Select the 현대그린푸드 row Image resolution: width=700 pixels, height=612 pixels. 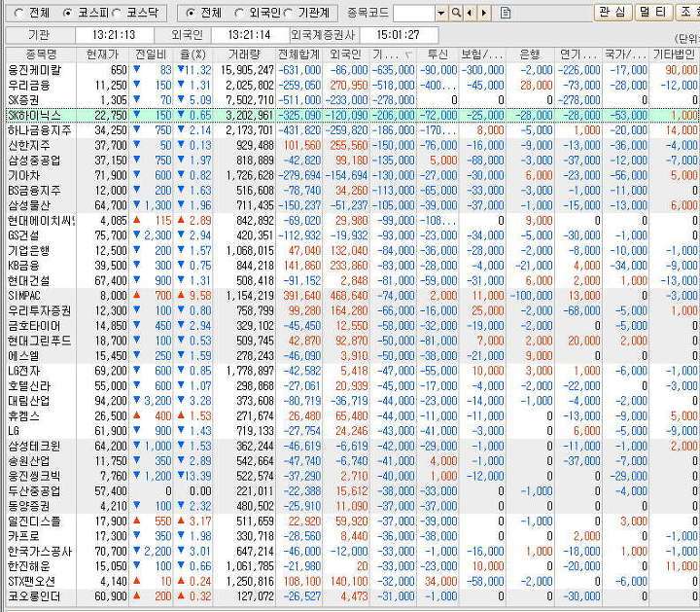(x=353, y=341)
